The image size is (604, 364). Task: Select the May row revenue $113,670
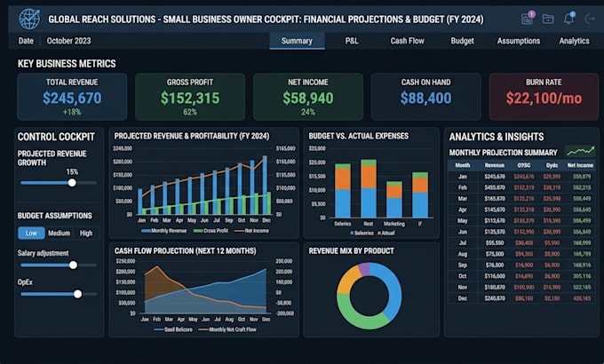[x=495, y=221]
